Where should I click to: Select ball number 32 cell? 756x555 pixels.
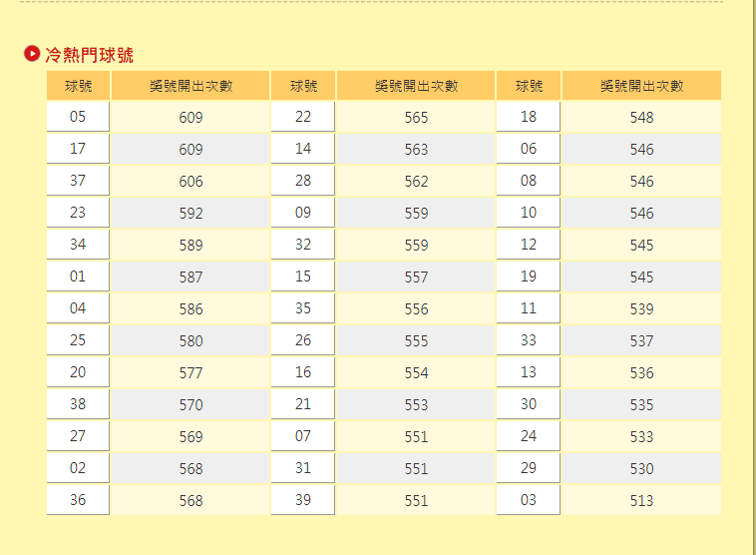(x=303, y=244)
